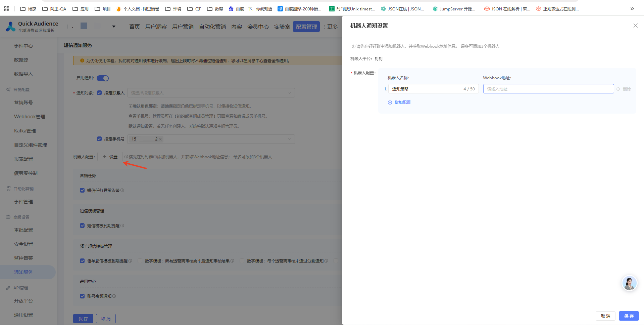Open 数据源 in the sidebar

[21, 60]
